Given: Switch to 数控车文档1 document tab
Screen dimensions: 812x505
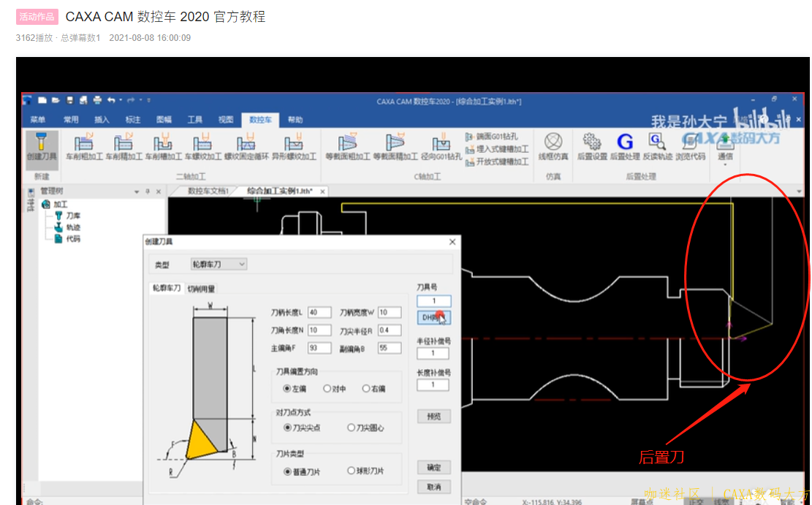Looking at the screenshot, I should click(208, 191).
